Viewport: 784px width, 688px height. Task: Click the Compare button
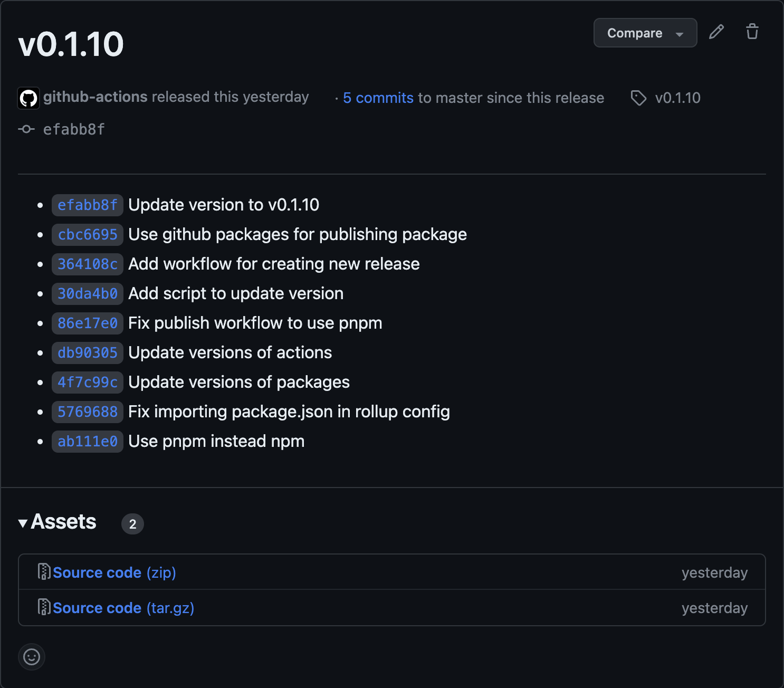pos(634,33)
